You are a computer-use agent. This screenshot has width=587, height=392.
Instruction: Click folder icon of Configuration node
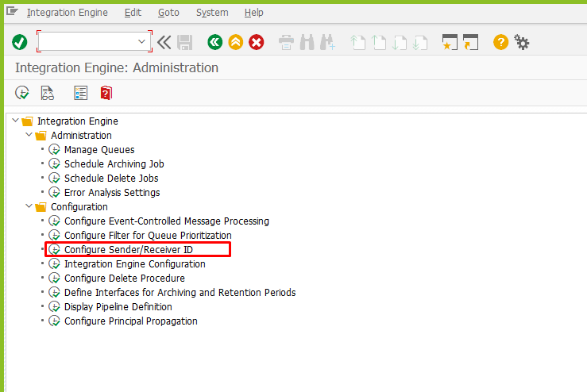(x=41, y=207)
